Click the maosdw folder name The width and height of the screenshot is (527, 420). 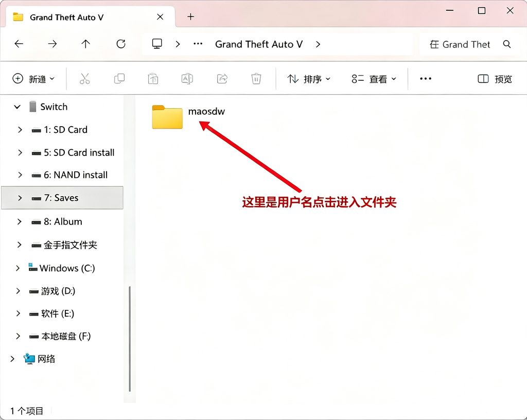[x=206, y=111]
